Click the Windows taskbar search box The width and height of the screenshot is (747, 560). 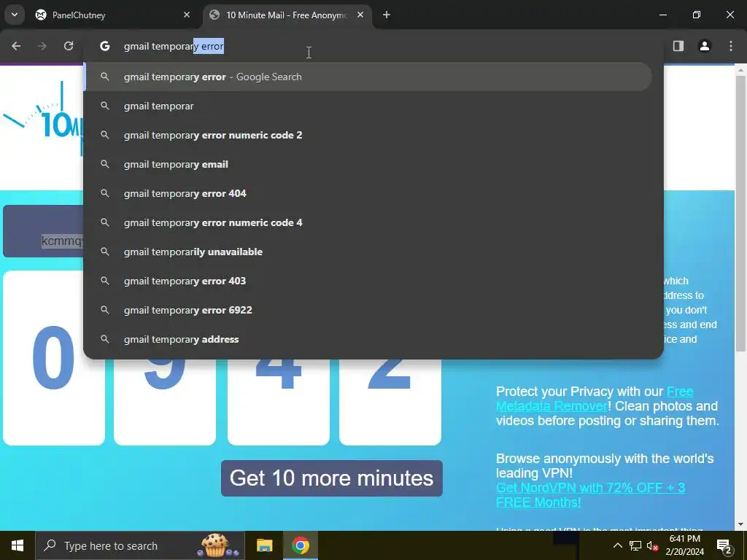140,545
